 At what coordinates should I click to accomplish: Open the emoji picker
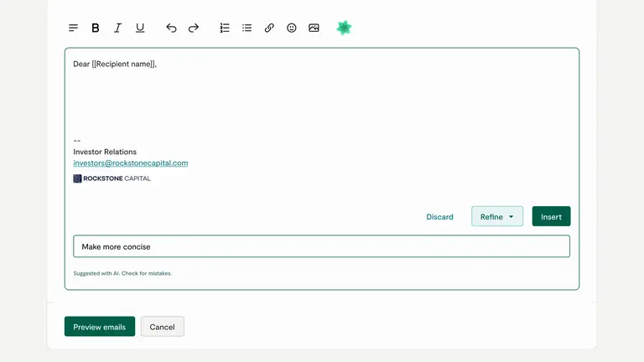292,28
